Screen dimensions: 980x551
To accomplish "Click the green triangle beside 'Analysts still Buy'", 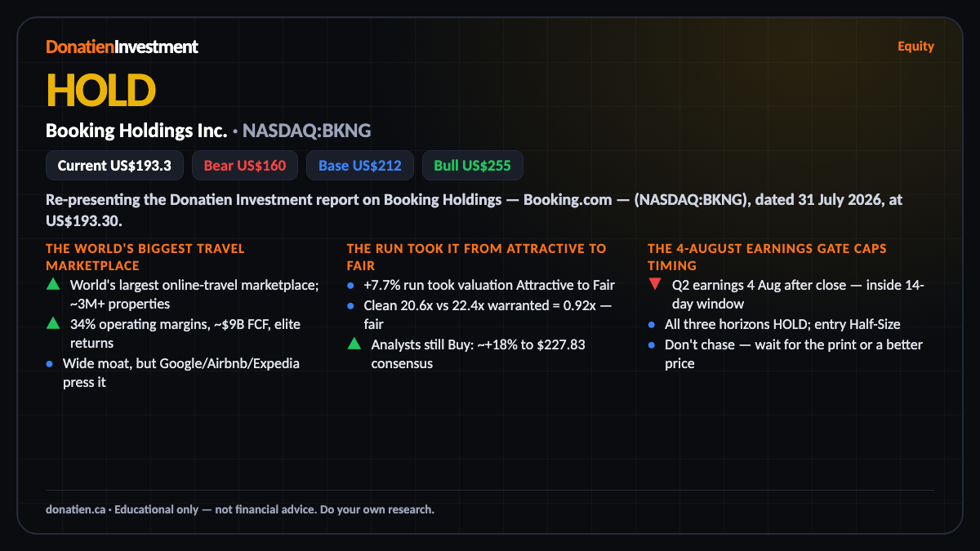I will (x=354, y=344).
